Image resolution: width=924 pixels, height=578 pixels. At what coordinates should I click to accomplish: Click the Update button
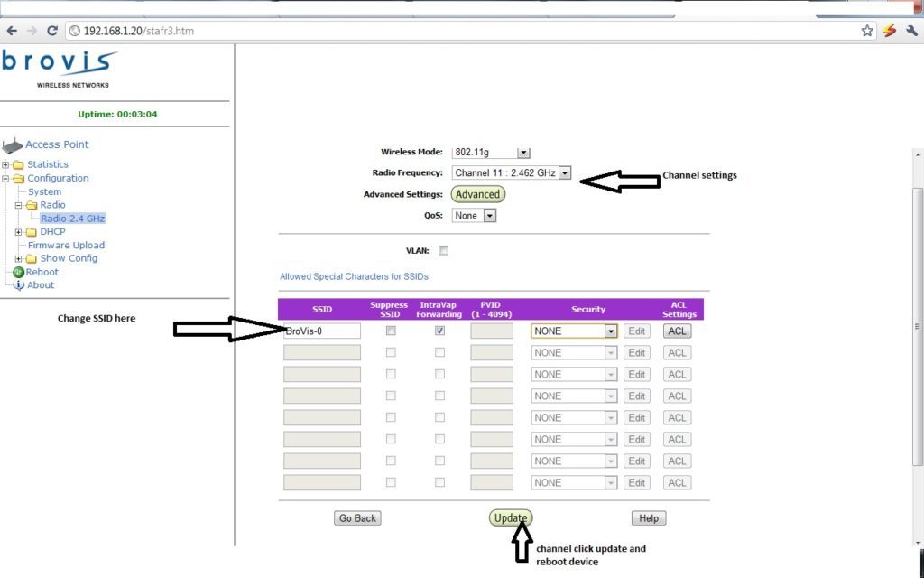(x=510, y=517)
